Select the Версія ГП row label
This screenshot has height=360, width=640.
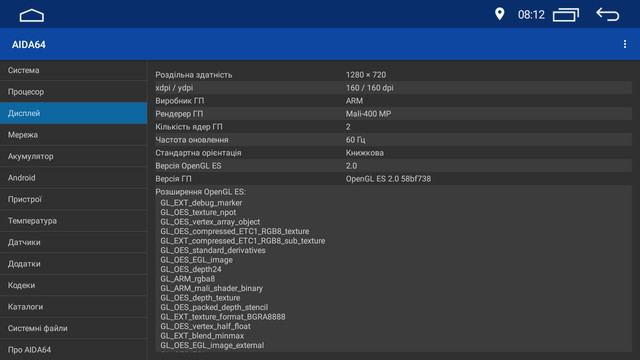click(x=173, y=179)
